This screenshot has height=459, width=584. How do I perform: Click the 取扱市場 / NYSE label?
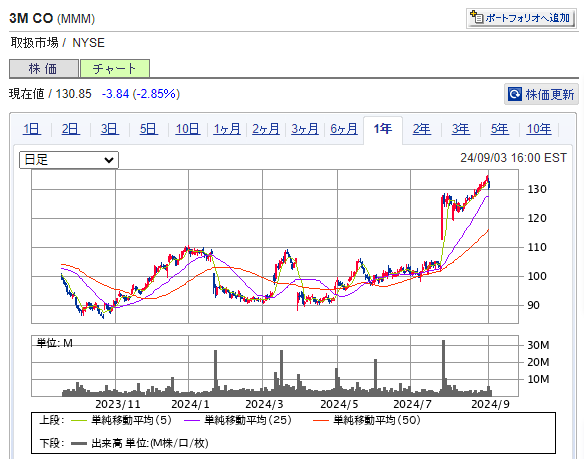57,43
